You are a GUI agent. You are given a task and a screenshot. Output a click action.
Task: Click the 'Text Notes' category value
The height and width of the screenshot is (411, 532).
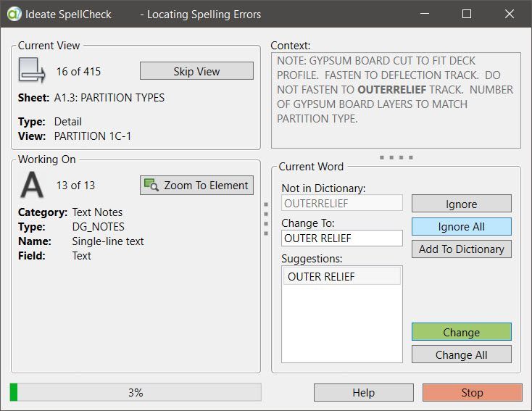tap(97, 212)
